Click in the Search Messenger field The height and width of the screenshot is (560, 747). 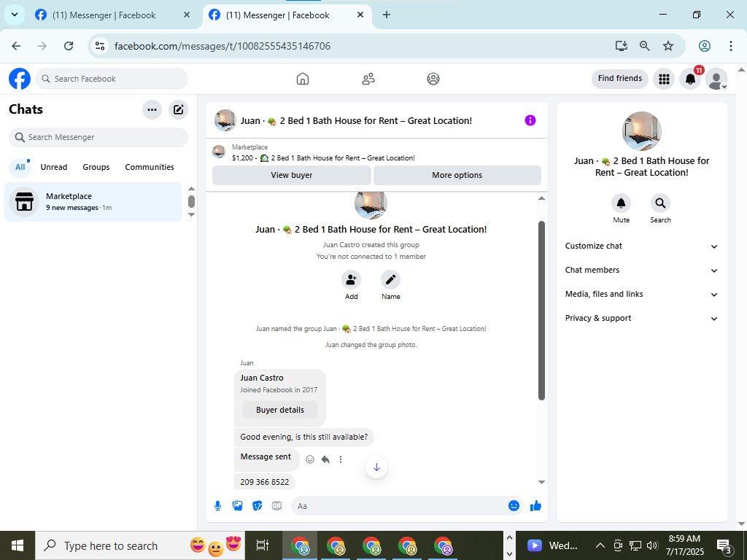(x=98, y=137)
